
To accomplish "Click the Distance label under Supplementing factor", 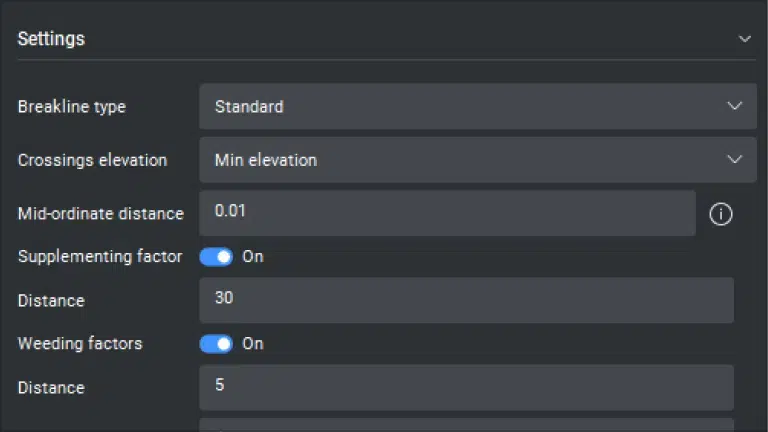I will [x=51, y=301].
